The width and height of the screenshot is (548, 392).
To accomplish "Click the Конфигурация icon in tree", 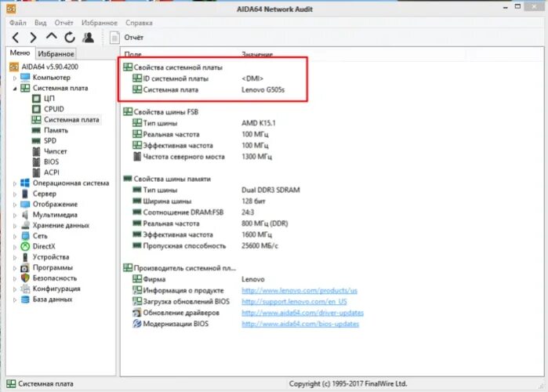I will pyautogui.click(x=25, y=289).
